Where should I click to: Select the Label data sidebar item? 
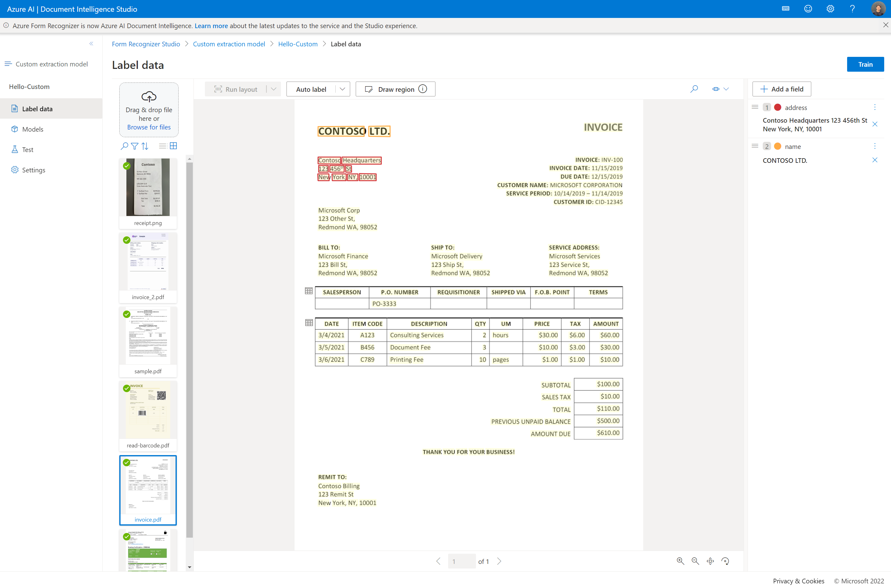coord(37,108)
